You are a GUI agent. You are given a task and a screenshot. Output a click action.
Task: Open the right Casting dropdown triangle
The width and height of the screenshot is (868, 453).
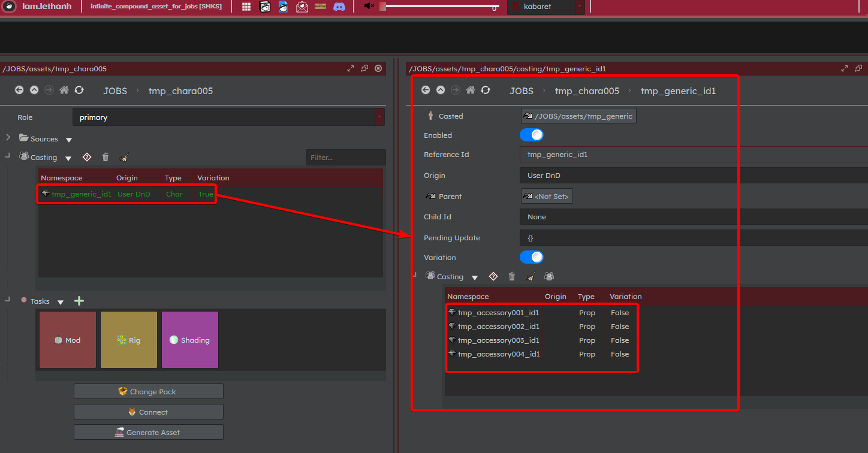(x=475, y=277)
